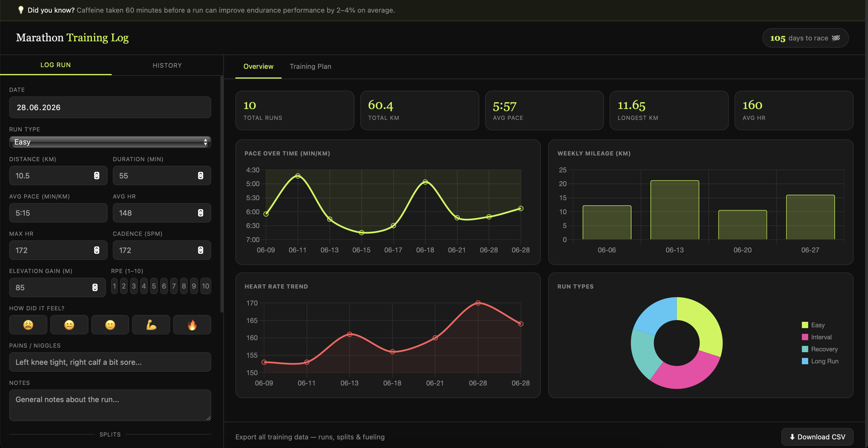Set RPE to 9
The height and width of the screenshot is (448, 868).
194,286
